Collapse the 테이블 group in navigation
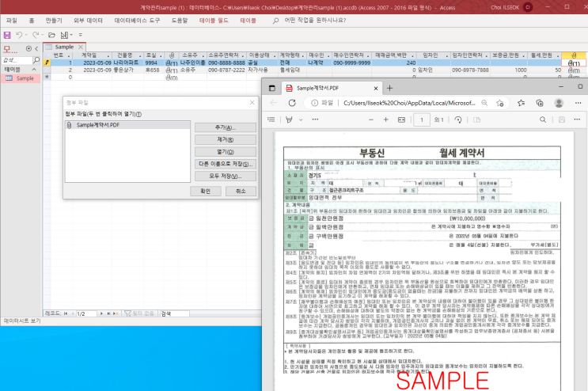 [34, 70]
